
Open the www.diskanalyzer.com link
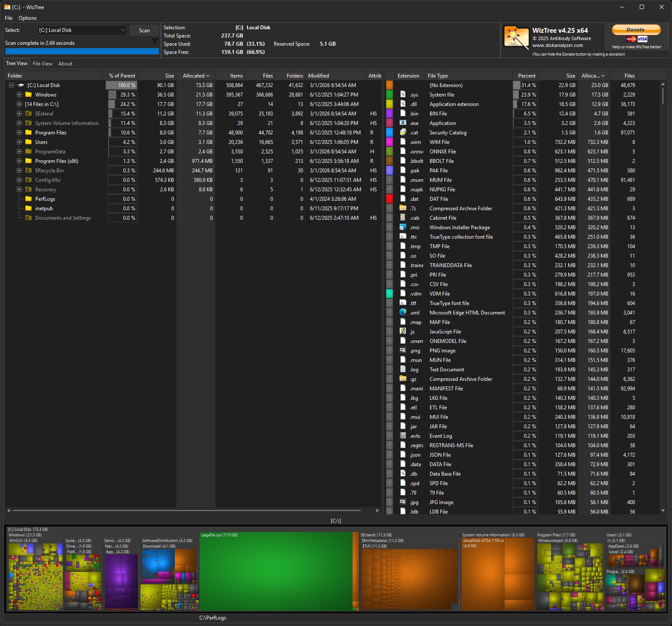pos(557,45)
